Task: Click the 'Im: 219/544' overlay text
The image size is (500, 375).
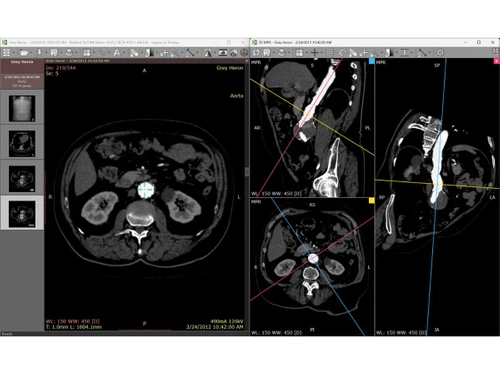Action: tap(61, 68)
